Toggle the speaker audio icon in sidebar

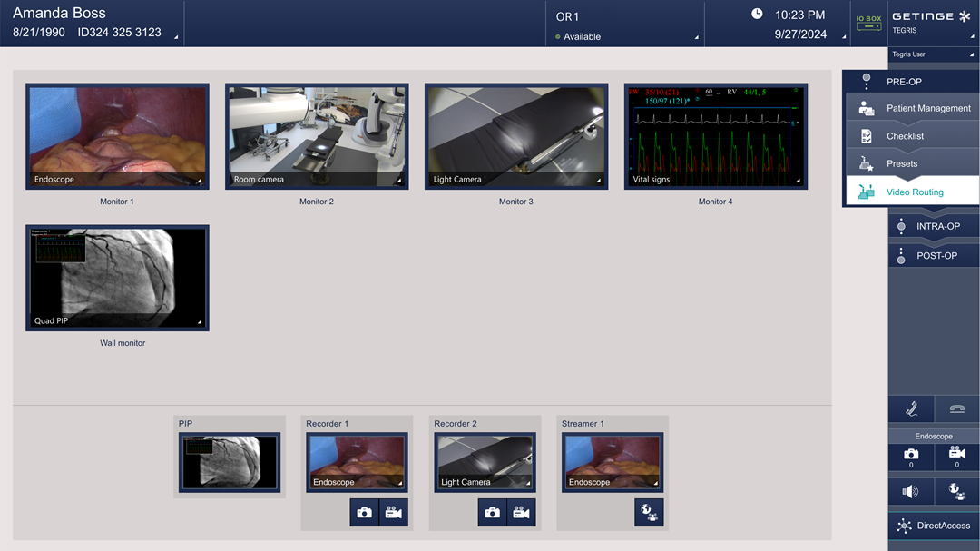point(911,491)
